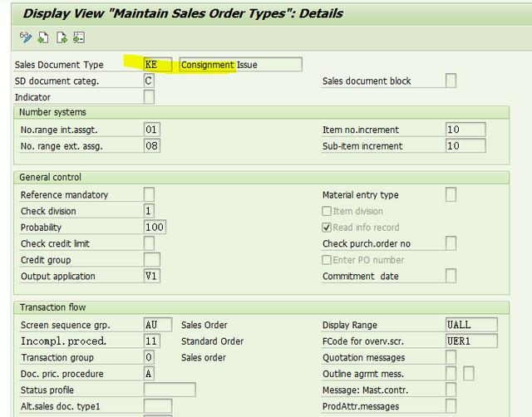
Task: Select the Consignment Issue description field
Action: [x=241, y=65]
